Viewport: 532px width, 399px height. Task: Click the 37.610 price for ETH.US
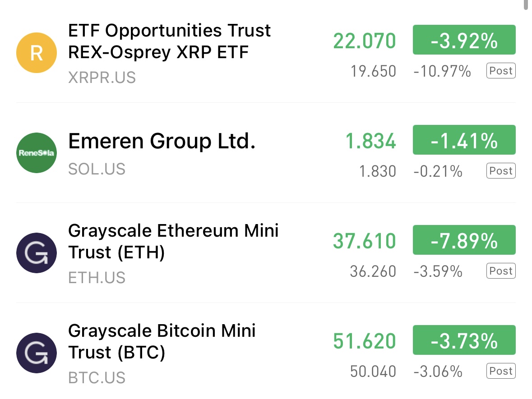[364, 241]
